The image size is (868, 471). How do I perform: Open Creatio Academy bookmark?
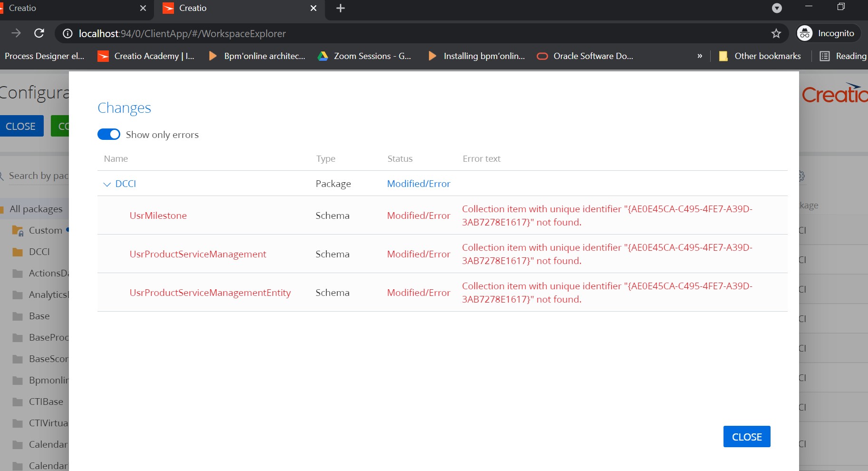(x=146, y=56)
